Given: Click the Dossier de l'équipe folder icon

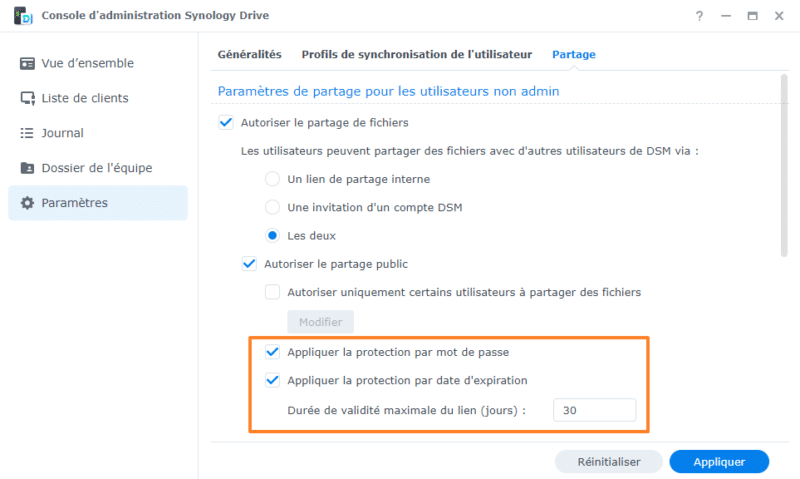Looking at the screenshot, I should pyautogui.click(x=28, y=168).
